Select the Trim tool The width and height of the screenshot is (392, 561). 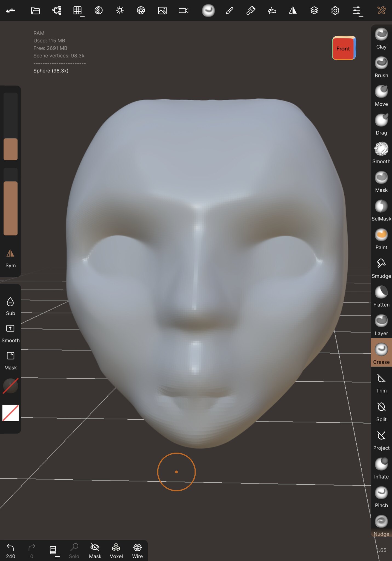point(381,383)
